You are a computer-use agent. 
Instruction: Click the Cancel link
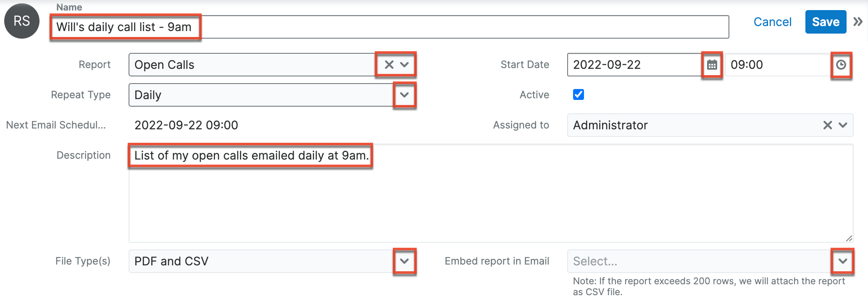[772, 22]
